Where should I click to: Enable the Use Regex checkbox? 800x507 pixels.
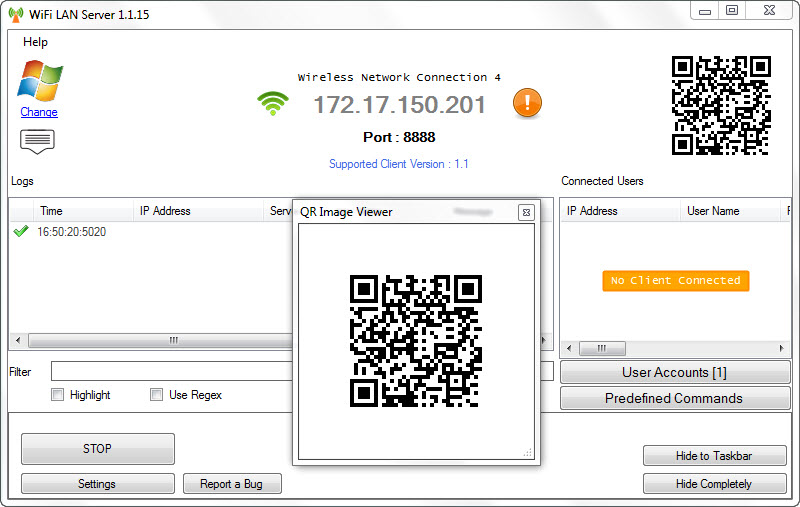tap(157, 395)
